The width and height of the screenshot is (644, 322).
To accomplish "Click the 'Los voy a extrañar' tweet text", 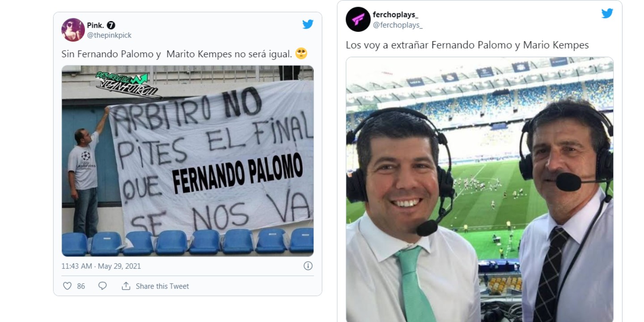I will (467, 45).
